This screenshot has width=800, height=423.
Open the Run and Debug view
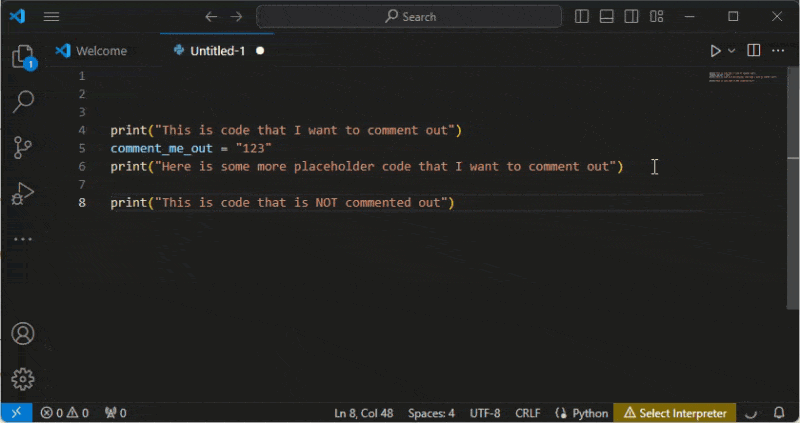pyautogui.click(x=22, y=193)
